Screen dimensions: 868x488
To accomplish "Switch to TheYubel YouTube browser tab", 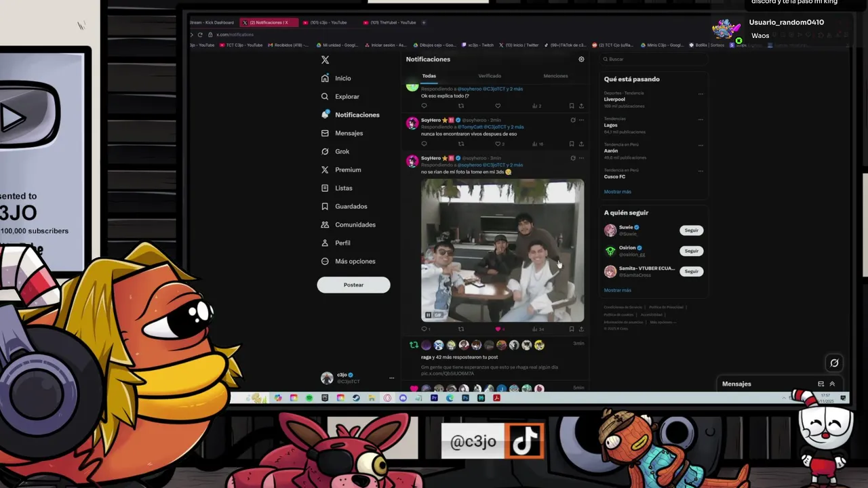I will tap(394, 22).
